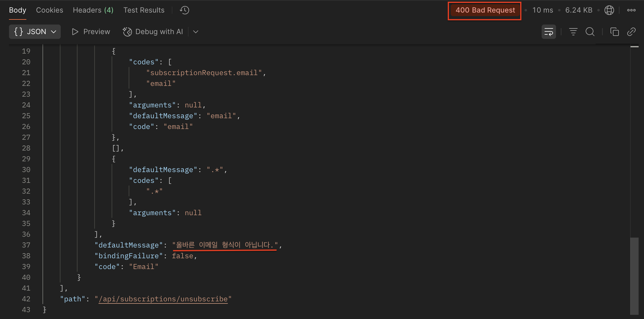Copy the response body to clipboard
This screenshot has height=319, width=644.
[x=614, y=32]
